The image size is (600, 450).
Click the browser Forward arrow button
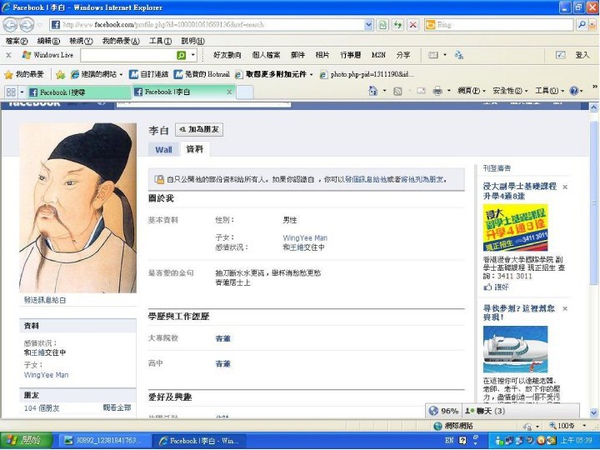[26, 25]
